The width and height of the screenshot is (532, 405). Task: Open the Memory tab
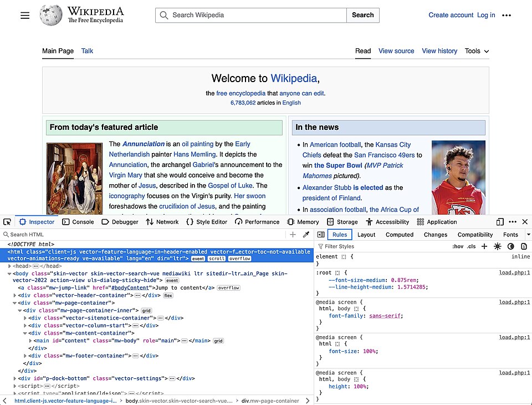(x=303, y=222)
